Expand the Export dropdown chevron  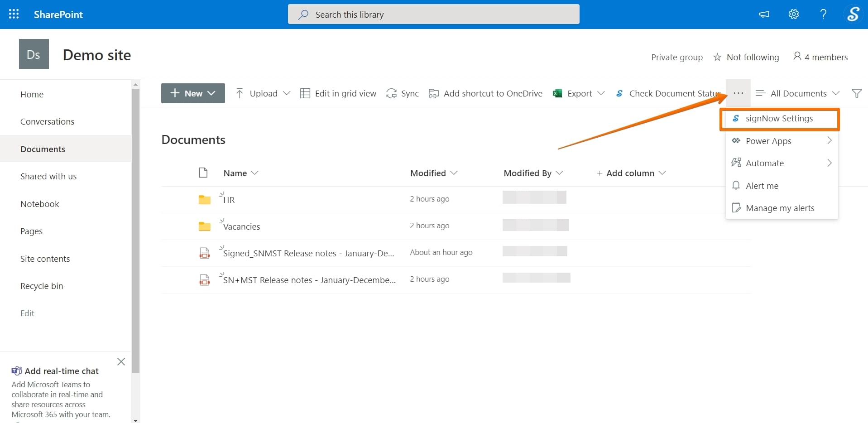(601, 93)
